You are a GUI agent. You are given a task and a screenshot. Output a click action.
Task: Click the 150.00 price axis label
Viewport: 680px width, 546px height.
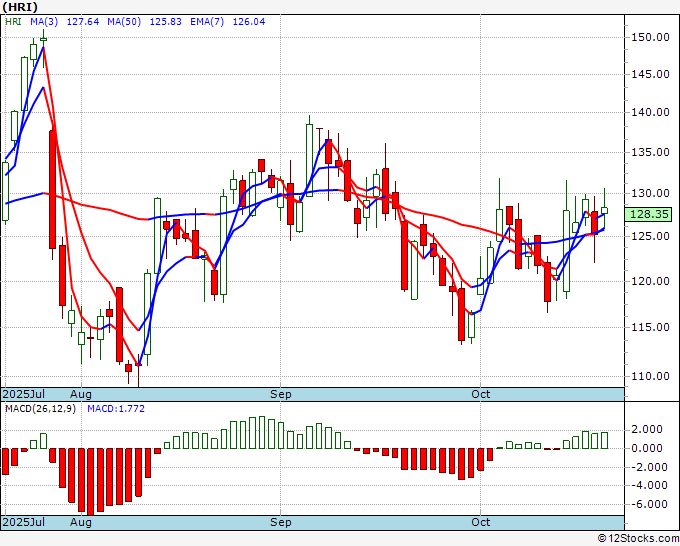pos(650,37)
